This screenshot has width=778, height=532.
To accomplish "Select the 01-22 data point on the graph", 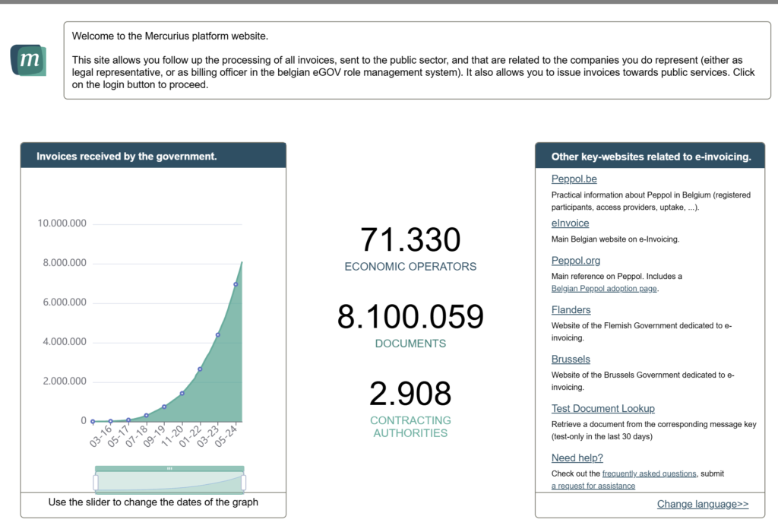I will [200, 369].
